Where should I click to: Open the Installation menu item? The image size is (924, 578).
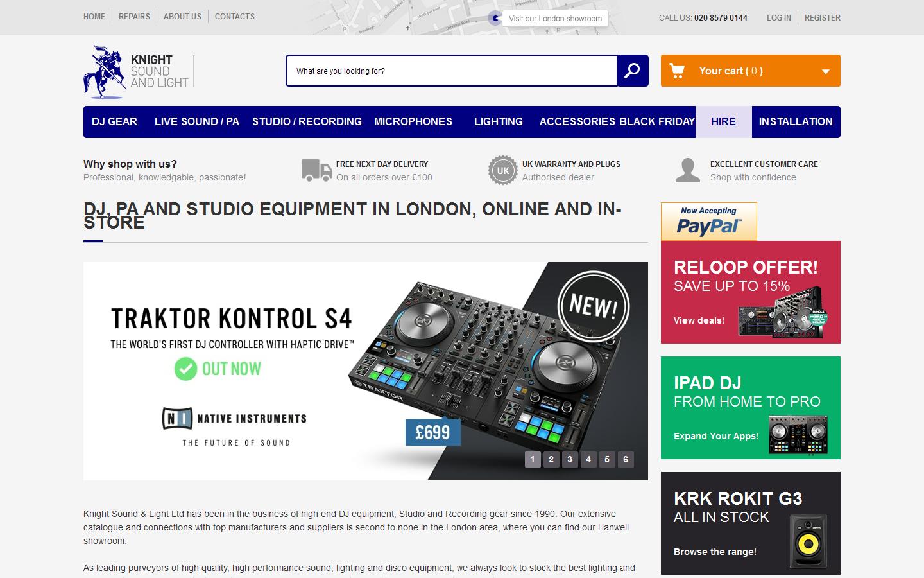(x=796, y=122)
